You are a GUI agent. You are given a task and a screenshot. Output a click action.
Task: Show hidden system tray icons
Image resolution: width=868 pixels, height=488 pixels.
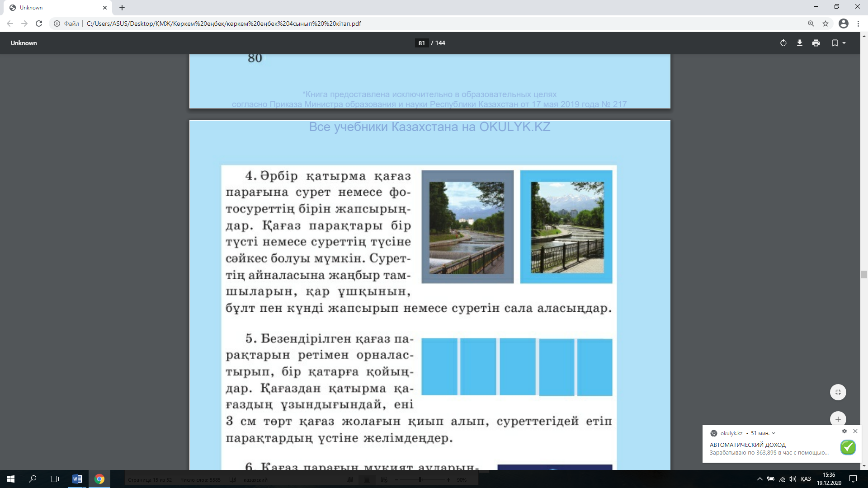(760, 479)
